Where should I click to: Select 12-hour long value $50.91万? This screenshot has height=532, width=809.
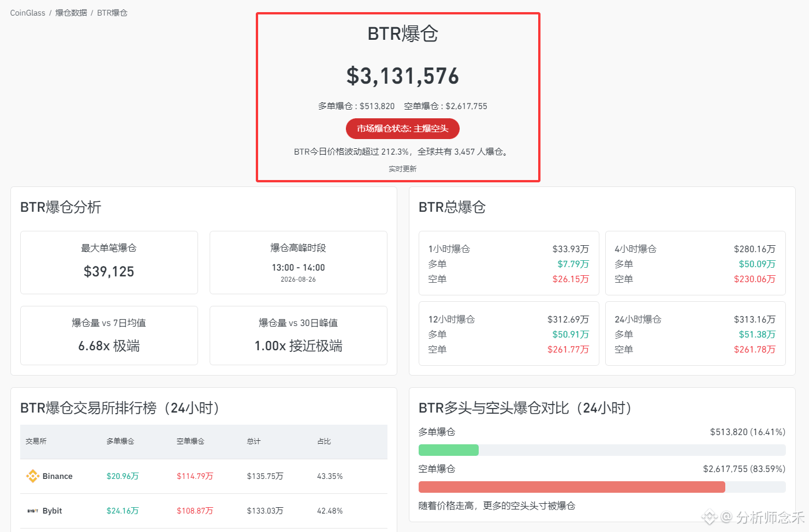point(571,335)
